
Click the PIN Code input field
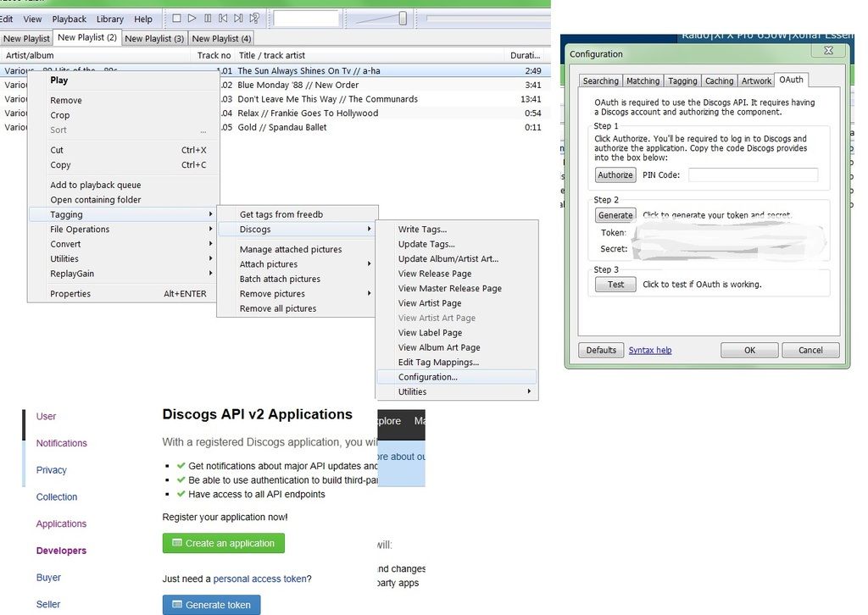(x=753, y=175)
